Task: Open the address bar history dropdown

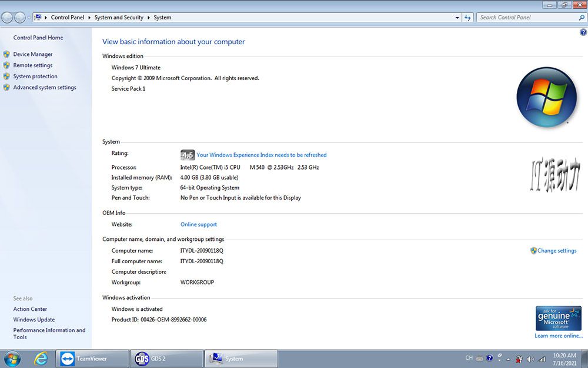Action: (457, 18)
